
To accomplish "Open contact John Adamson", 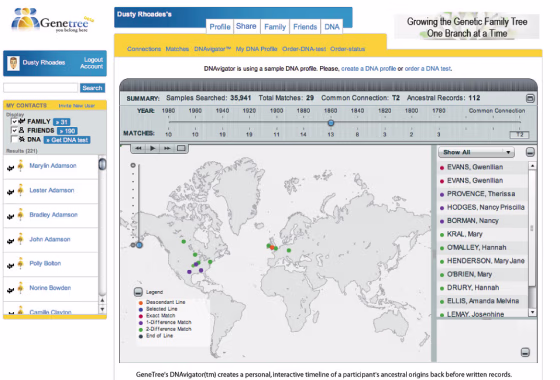I will click(x=50, y=239).
